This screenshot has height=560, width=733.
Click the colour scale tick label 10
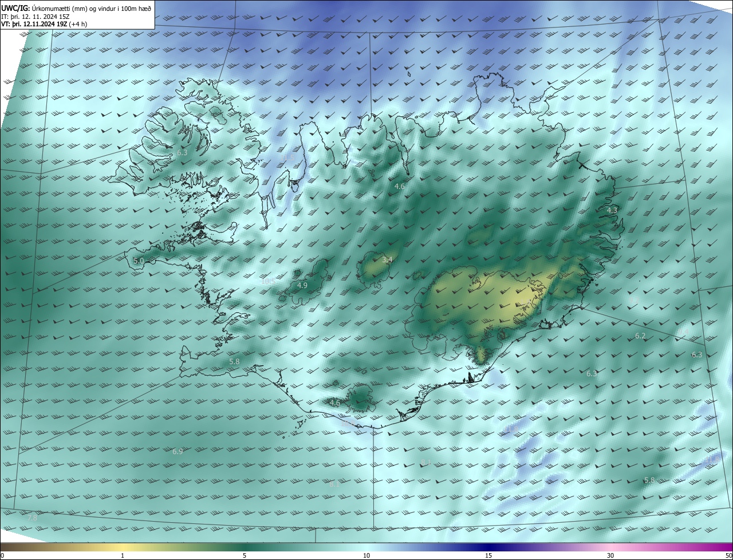click(x=366, y=556)
